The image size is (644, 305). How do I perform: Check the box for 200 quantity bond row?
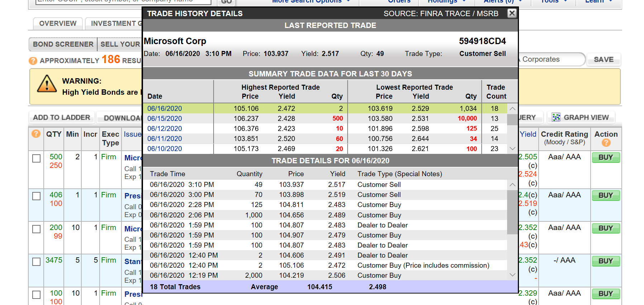pos(36,229)
